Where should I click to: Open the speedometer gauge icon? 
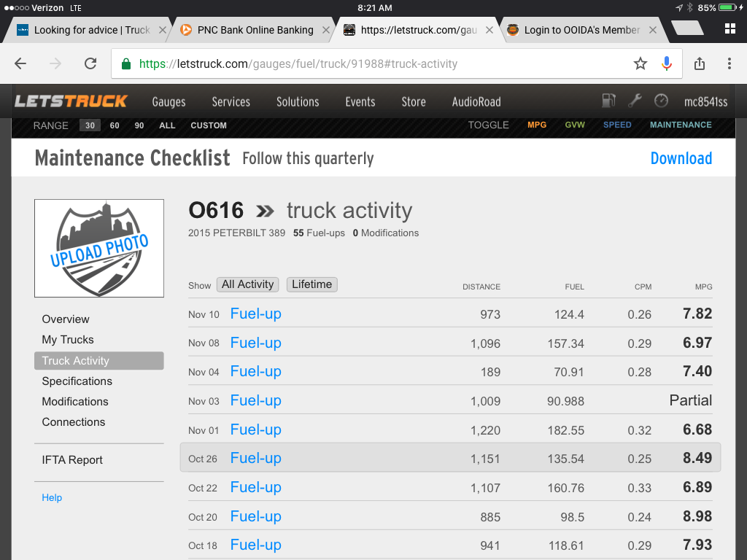click(661, 101)
